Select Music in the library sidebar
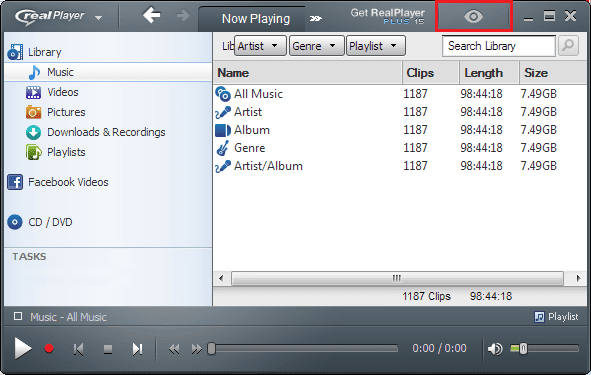This screenshot has width=591, height=375. pyautogui.click(x=108, y=72)
